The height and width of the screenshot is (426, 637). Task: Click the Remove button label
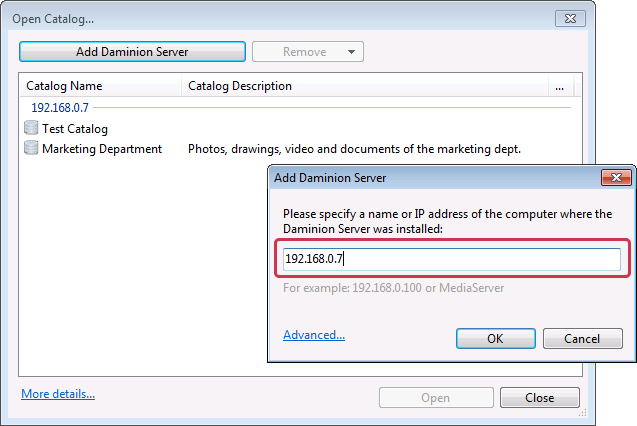(304, 52)
